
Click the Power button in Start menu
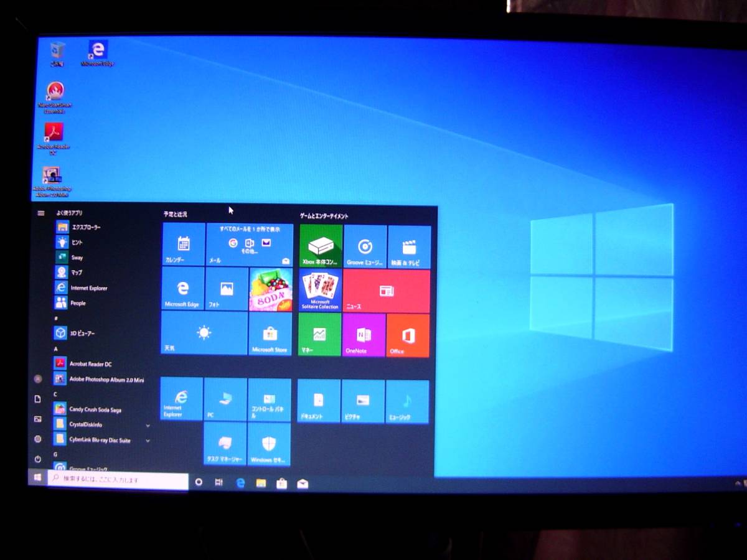tap(38, 459)
